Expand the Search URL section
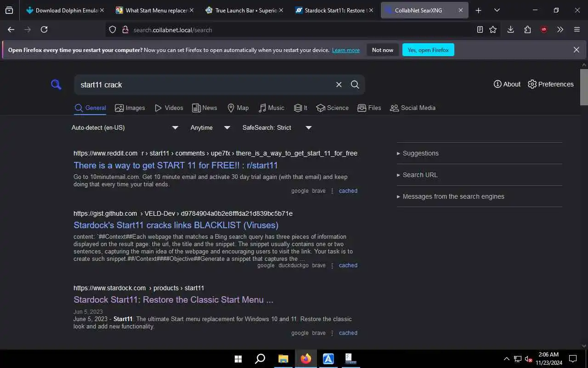 (479, 175)
